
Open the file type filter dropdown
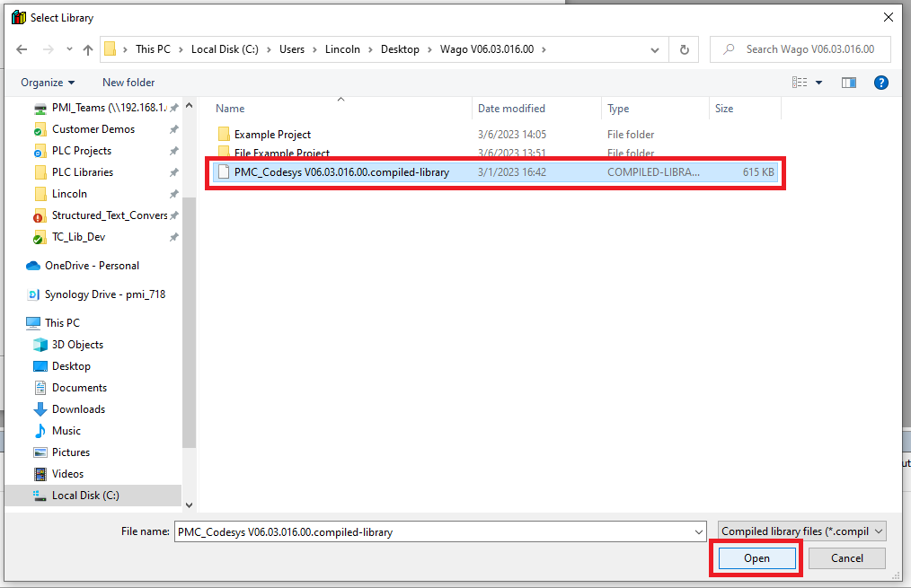pos(803,531)
